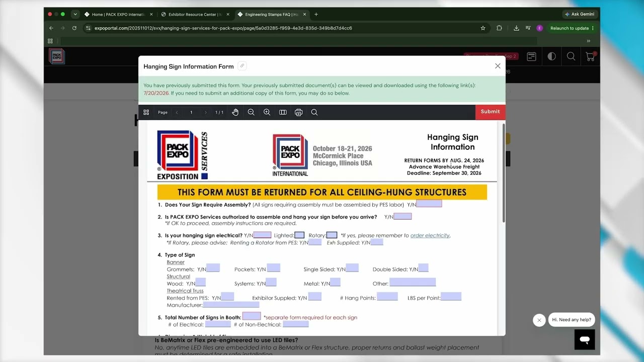Open the browser extensions menu
This screenshot has height=362, width=644.
pyautogui.click(x=499, y=28)
